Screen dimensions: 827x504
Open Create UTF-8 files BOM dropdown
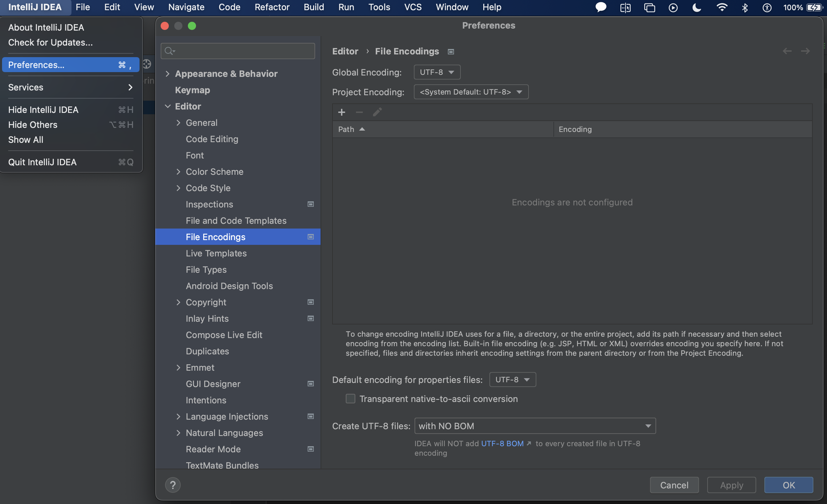coord(535,426)
